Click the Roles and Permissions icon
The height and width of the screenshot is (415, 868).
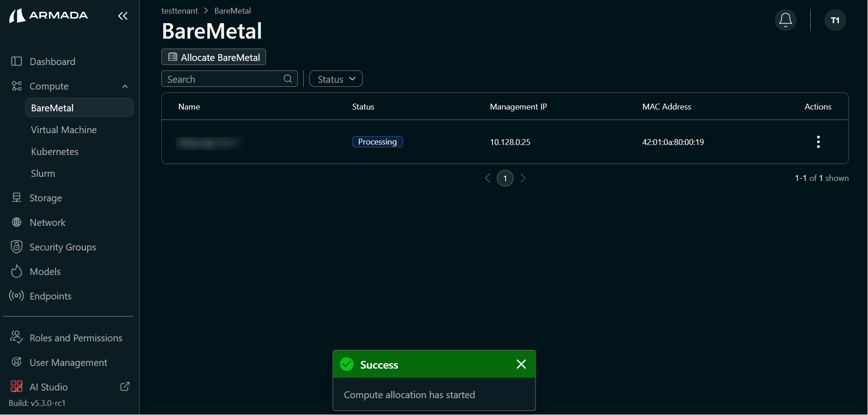tap(17, 337)
